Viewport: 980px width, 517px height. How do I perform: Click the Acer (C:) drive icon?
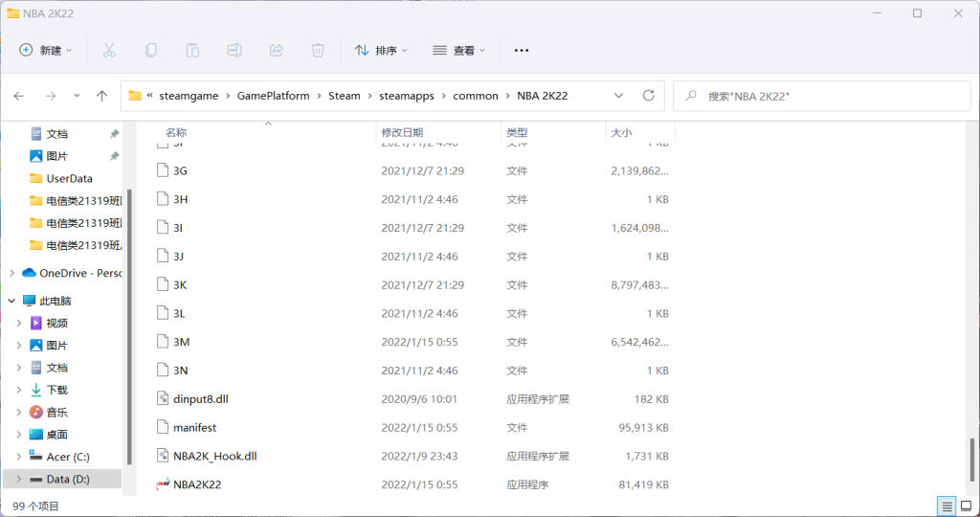point(36,457)
